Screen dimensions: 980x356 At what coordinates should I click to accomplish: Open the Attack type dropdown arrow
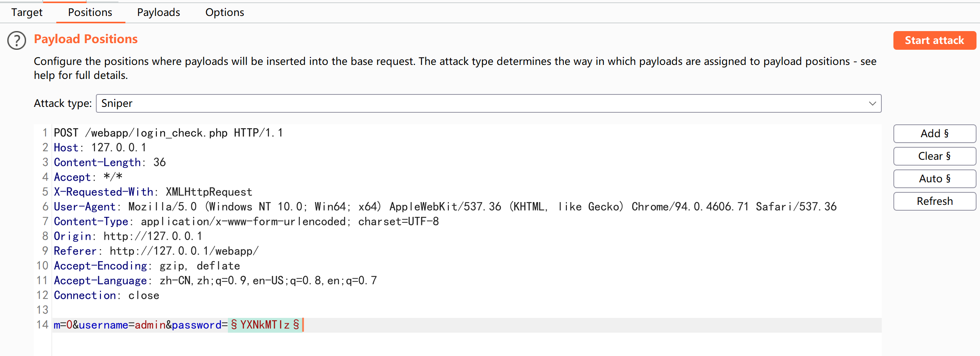pyautogui.click(x=872, y=103)
